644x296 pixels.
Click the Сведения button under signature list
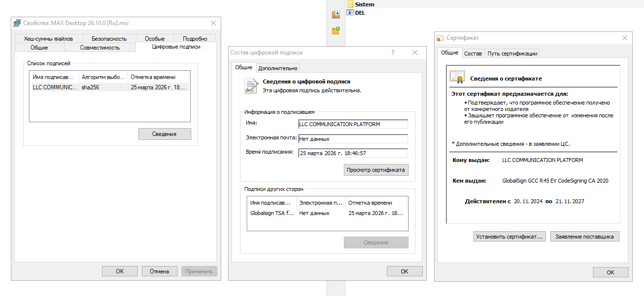[164, 134]
